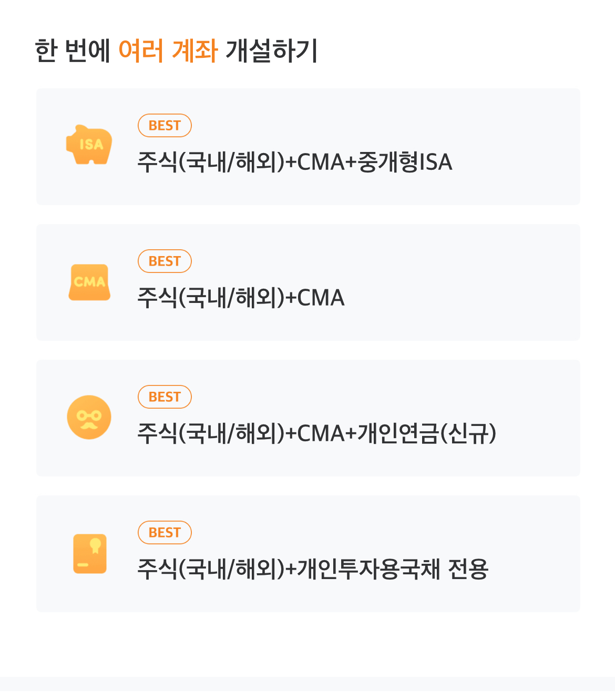
Task: Select the 주식(국내/해외)+CMA account text
Action: pyautogui.click(x=241, y=298)
